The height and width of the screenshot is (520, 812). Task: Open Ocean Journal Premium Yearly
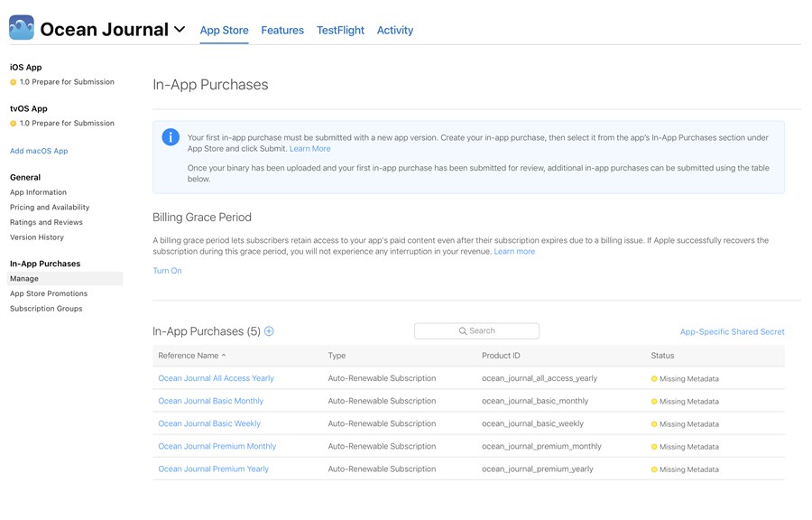(x=213, y=469)
